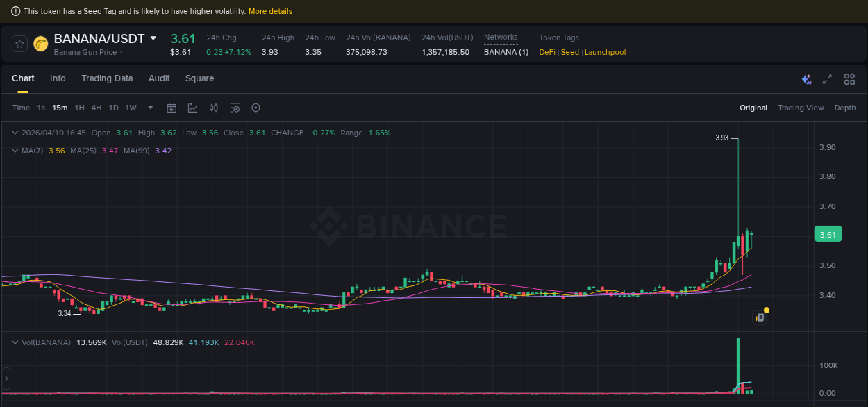Launch the AI analysis sparkle icon
Viewport: 868px width, 407px height.
click(806, 79)
